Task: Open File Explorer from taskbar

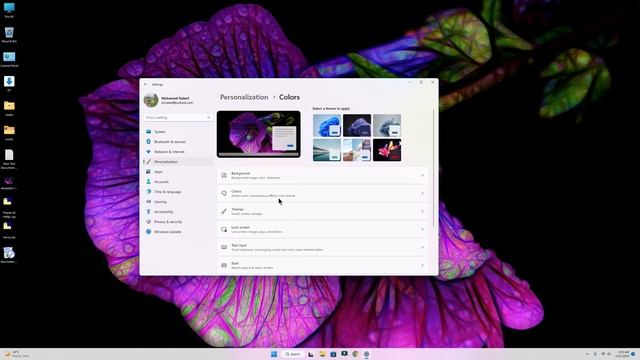Action: point(322,354)
